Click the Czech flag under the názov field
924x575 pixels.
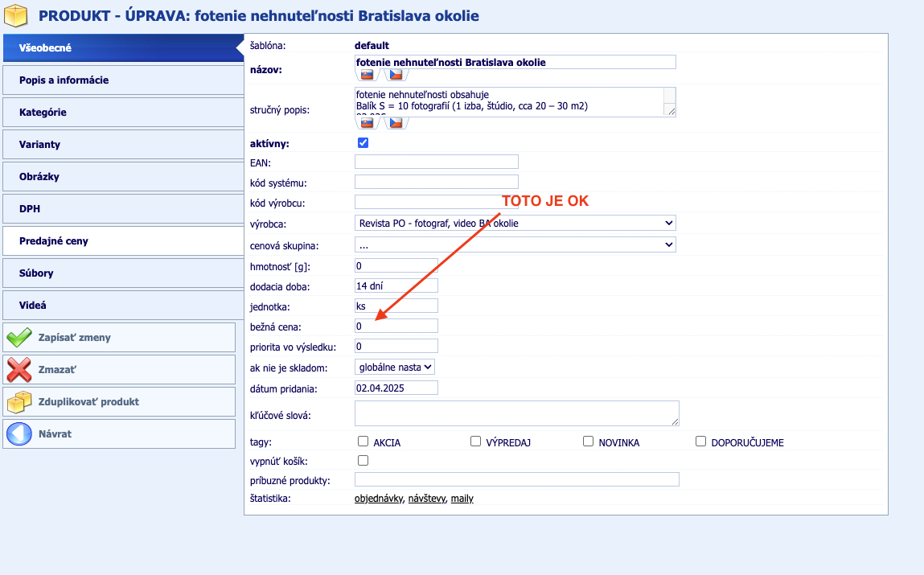[x=395, y=75]
